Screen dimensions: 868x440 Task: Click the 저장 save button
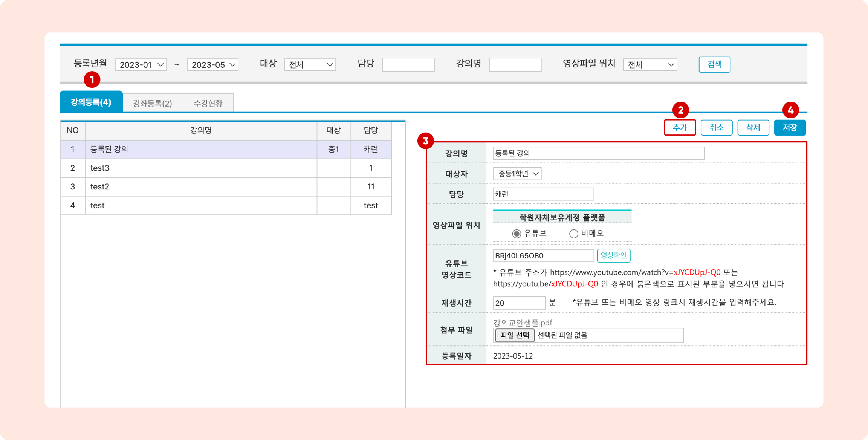789,127
